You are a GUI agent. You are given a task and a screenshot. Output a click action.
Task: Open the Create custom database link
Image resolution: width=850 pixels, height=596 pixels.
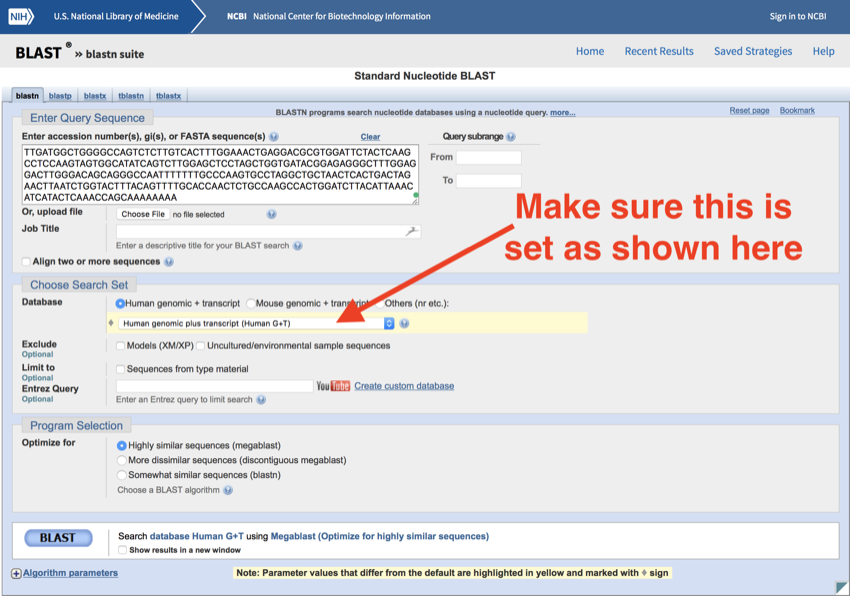404,386
